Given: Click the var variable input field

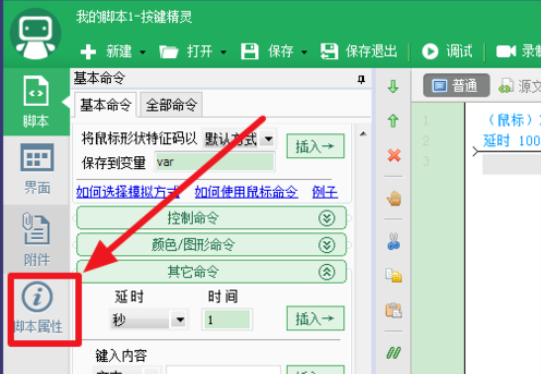Looking at the screenshot, I should click(215, 162).
